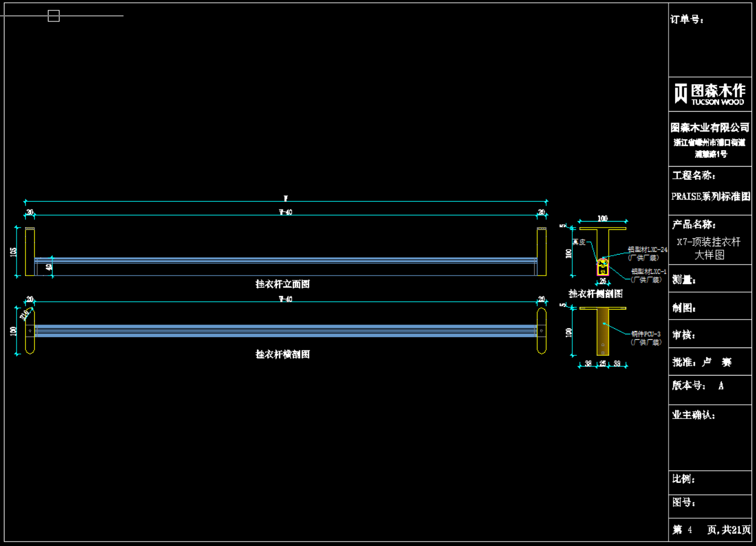Select the 挂衣杆横剖图 view title
This screenshot has height=546, width=756.
[282, 355]
